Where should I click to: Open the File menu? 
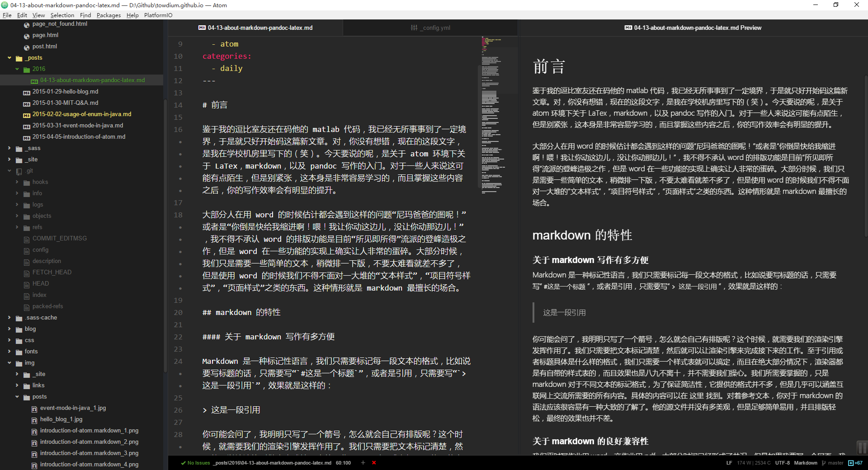(x=7, y=15)
